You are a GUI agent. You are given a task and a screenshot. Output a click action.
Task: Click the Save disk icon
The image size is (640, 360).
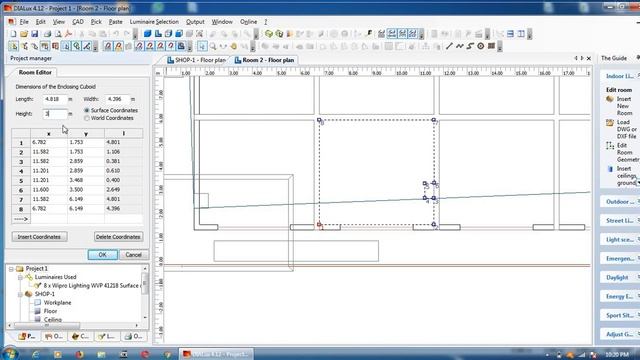tap(35, 34)
